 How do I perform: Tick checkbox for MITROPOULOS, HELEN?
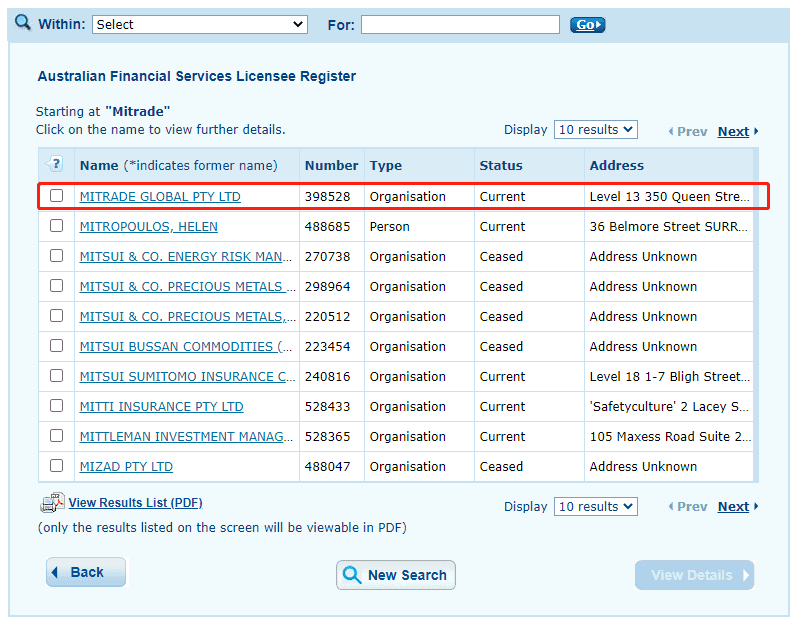pos(56,226)
